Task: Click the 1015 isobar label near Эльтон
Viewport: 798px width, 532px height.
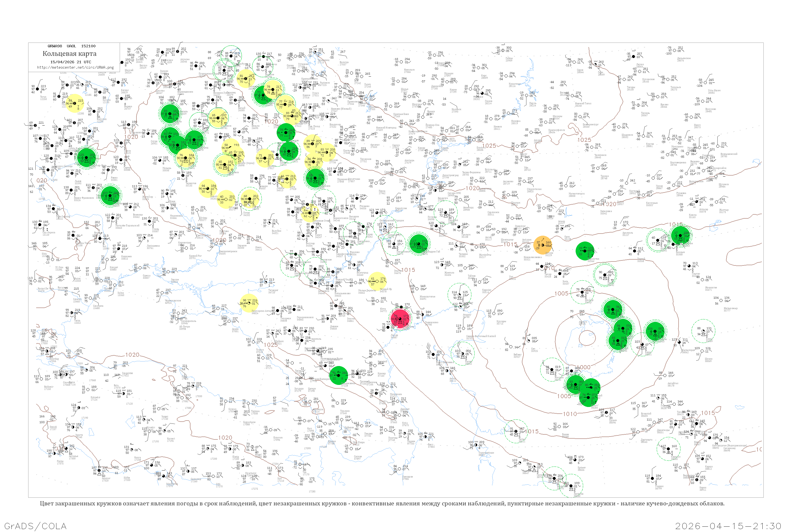Action: point(408,270)
